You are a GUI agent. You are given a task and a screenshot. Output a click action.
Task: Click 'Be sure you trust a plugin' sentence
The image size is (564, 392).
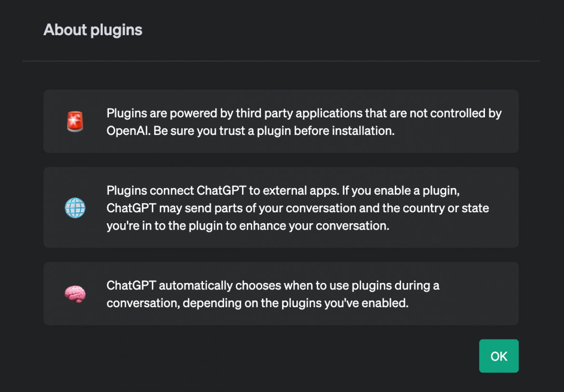click(x=275, y=131)
